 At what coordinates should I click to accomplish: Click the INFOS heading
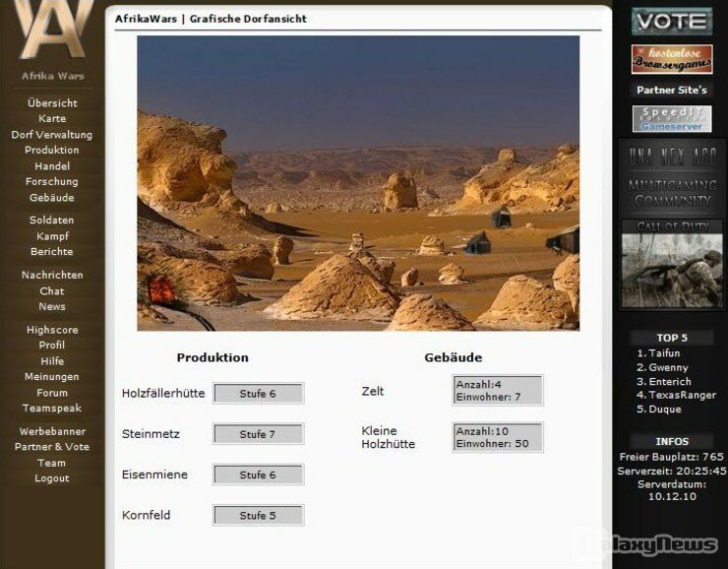click(672, 441)
